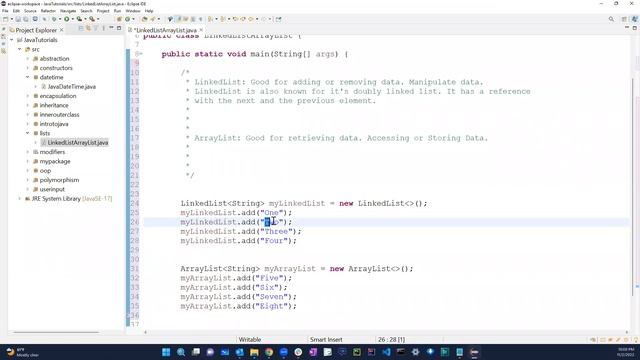Expand the polymorphism package
640x360 pixels.
point(28,180)
